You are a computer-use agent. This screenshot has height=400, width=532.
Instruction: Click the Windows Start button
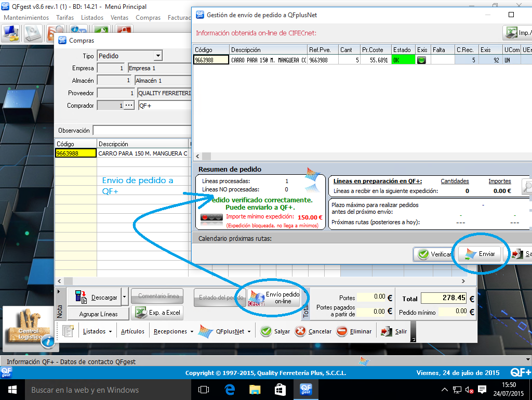coord(12,390)
